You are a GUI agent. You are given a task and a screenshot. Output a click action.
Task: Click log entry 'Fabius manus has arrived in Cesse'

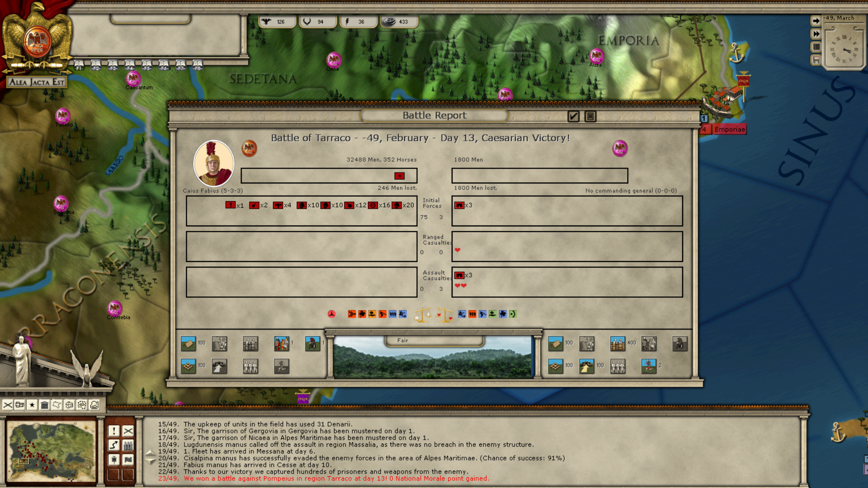[245, 465]
